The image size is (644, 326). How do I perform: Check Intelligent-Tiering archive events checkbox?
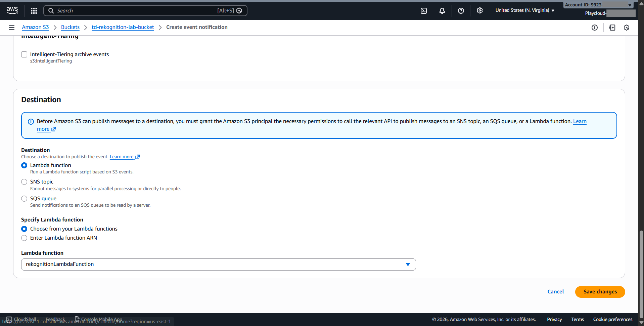(x=24, y=54)
